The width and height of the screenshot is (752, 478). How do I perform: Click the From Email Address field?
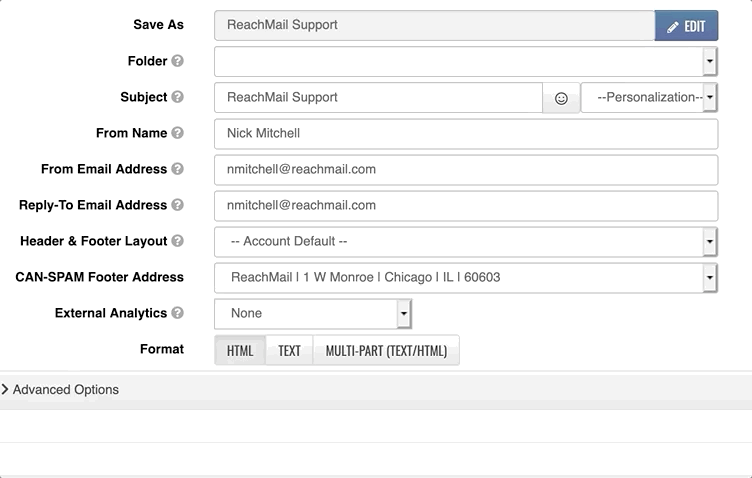coord(466,170)
